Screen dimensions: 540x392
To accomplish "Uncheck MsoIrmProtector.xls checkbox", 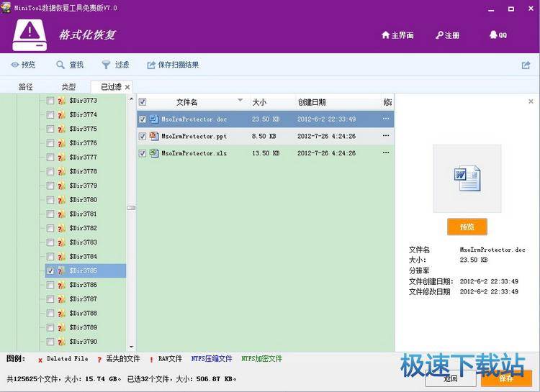I will [x=143, y=153].
